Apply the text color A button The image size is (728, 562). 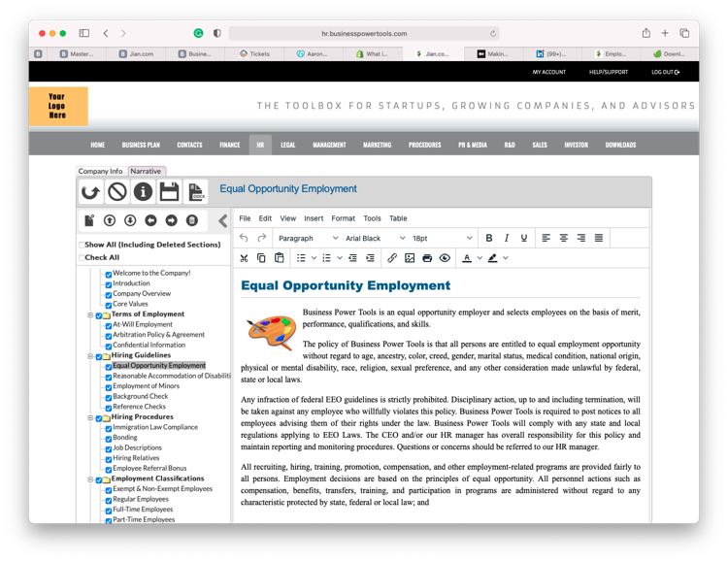click(x=467, y=258)
